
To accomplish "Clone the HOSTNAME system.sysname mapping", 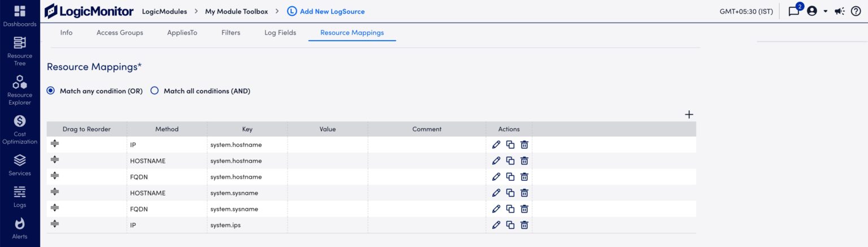I will pos(510,193).
